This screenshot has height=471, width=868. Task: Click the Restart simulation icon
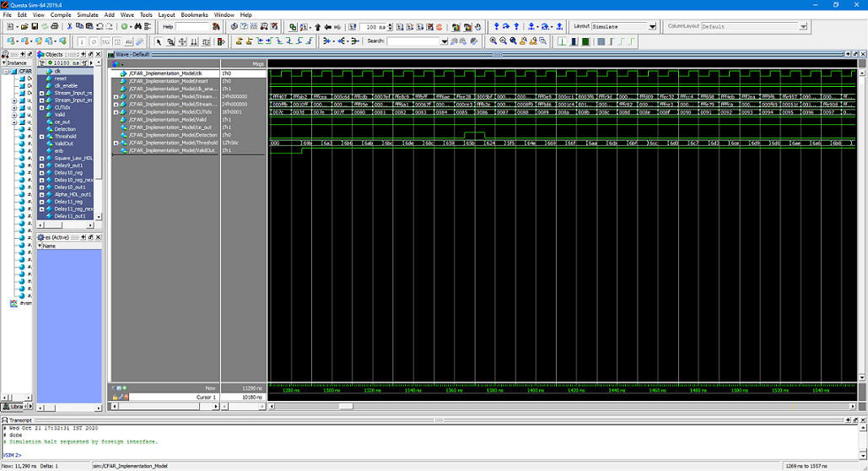353,27
